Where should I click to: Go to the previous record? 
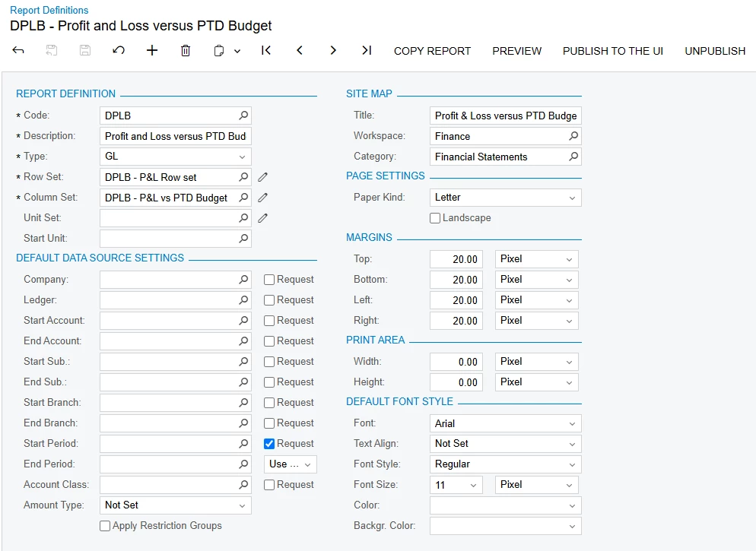300,51
